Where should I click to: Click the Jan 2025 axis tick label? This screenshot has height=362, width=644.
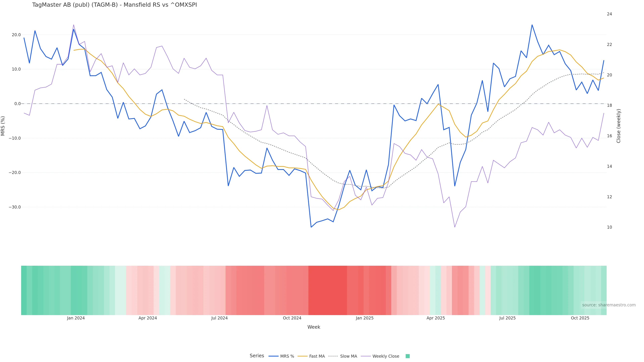364,318
